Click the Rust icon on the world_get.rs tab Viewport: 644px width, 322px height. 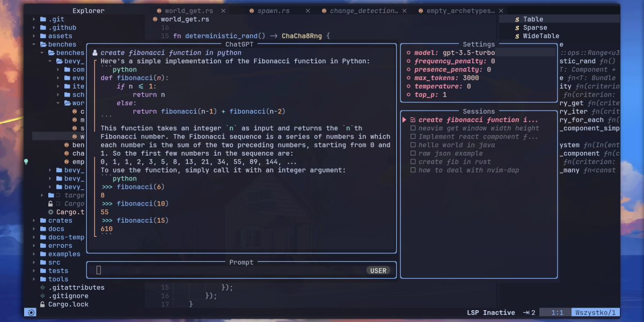click(x=158, y=10)
